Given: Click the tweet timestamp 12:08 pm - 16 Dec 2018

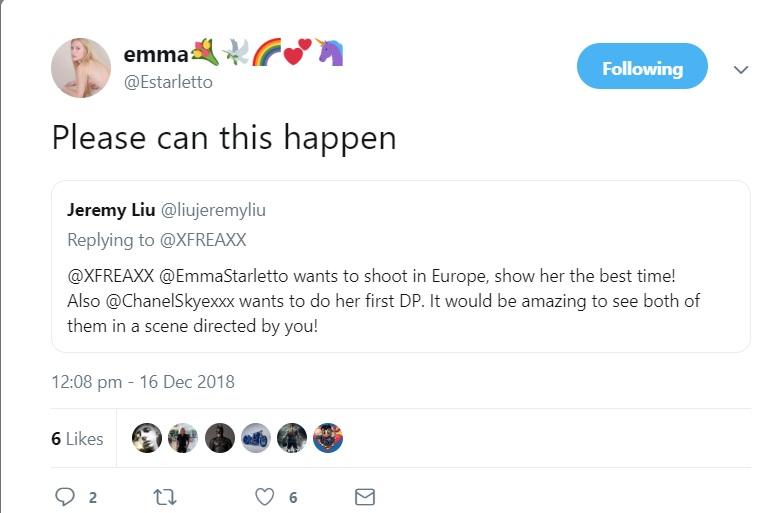Looking at the screenshot, I should pos(143,381).
